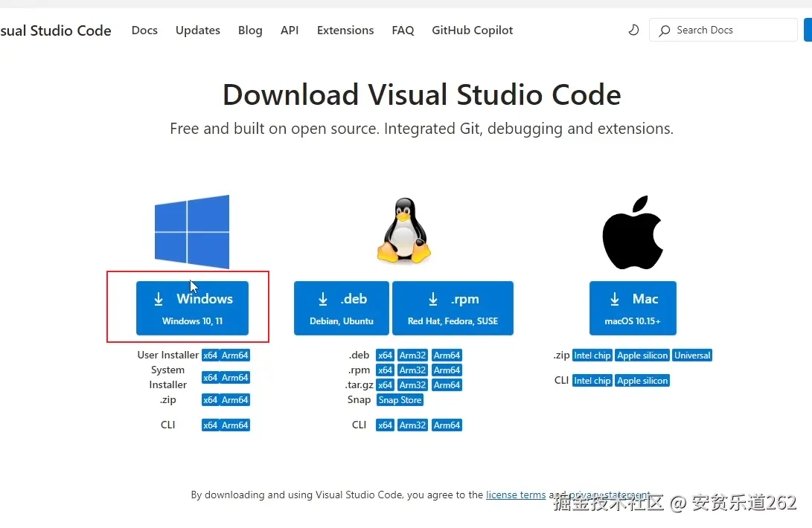Download Windows CLI x64
The height and width of the screenshot is (528, 812).
click(210, 425)
